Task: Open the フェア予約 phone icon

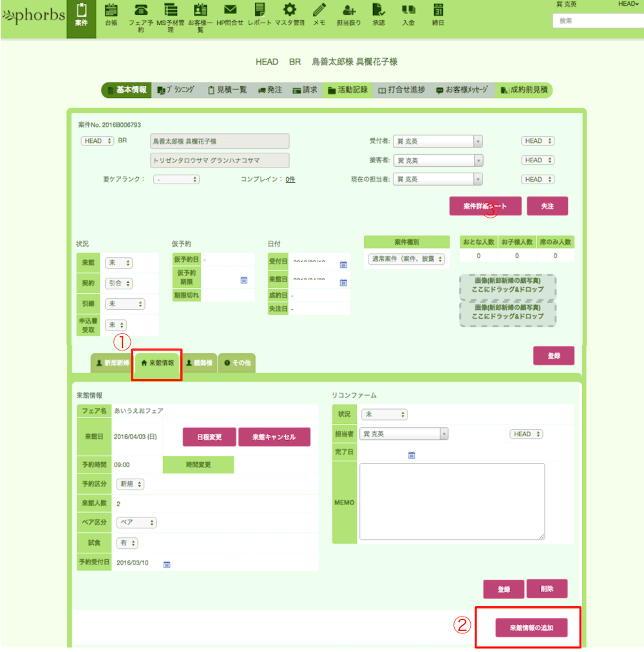Action: tap(140, 17)
